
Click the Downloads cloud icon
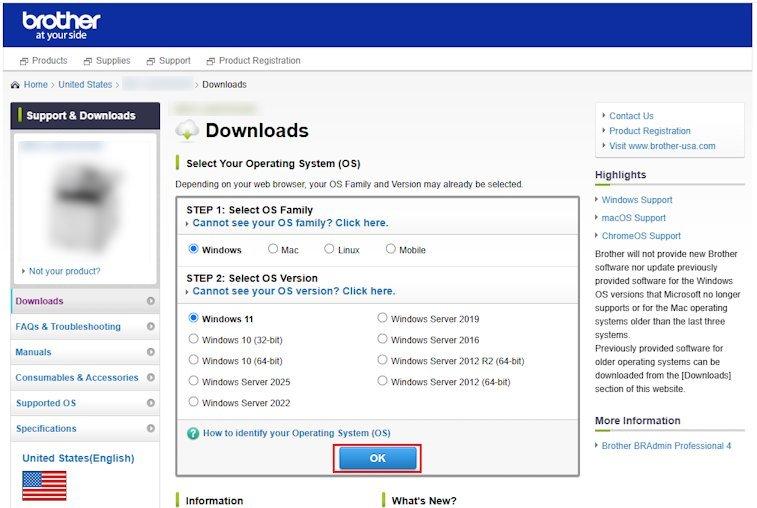tap(187, 130)
